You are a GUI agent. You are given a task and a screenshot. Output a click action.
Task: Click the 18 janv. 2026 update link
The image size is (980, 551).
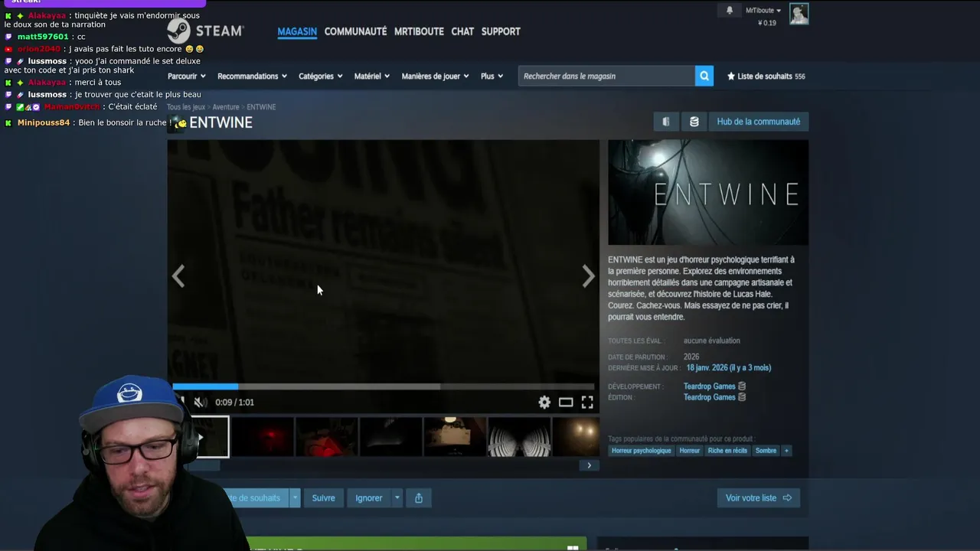click(728, 368)
